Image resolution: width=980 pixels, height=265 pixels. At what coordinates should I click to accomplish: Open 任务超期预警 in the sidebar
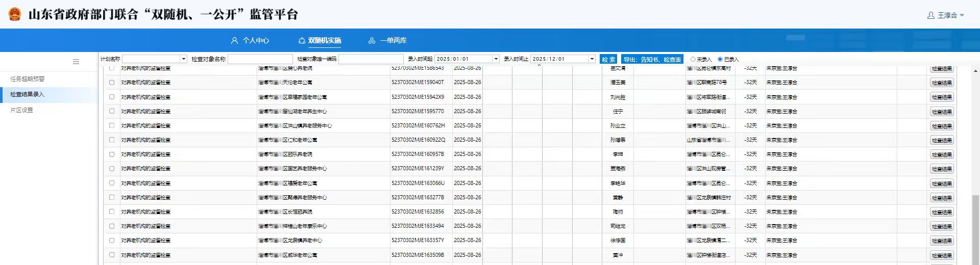[x=28, y=79]
